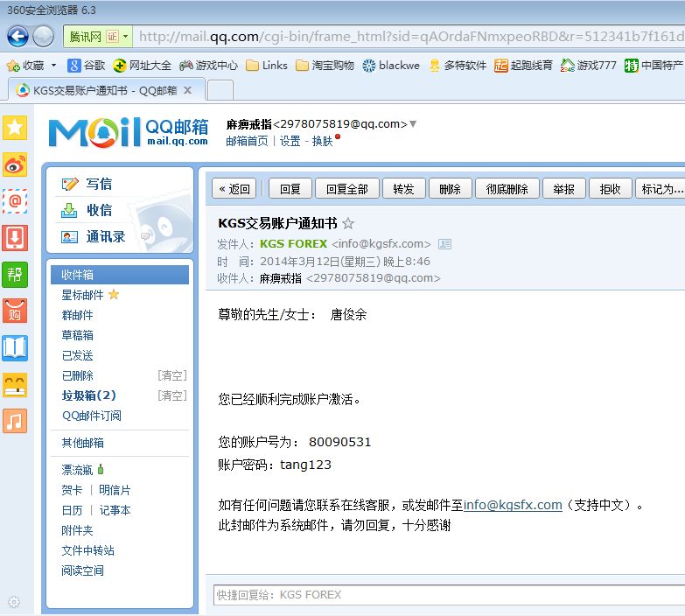Click the QQ Mail logo
Screen dimensions: 685x616
pos(128,132)
